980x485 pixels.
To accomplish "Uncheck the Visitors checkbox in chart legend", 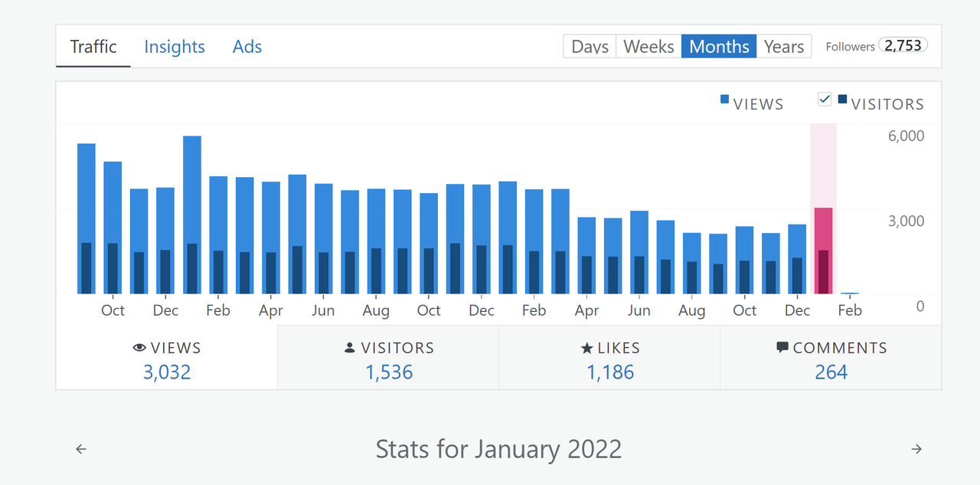I will (825, 99).
